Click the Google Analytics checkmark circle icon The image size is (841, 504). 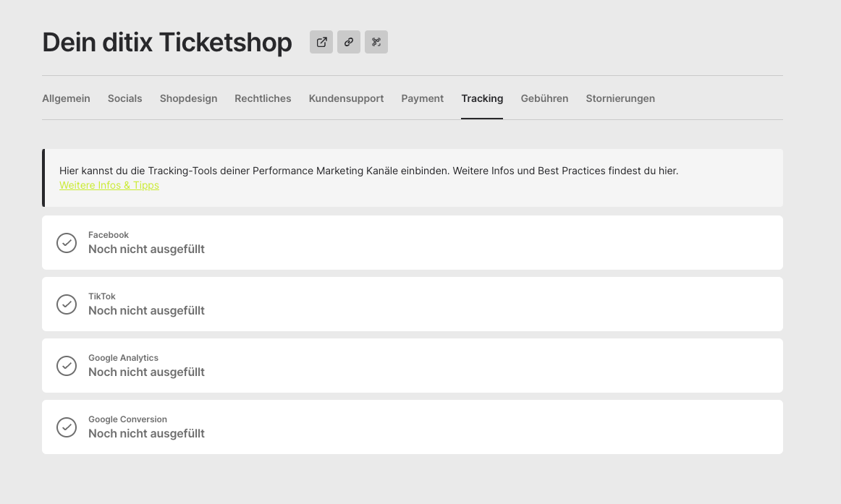[x=67, y=366]
